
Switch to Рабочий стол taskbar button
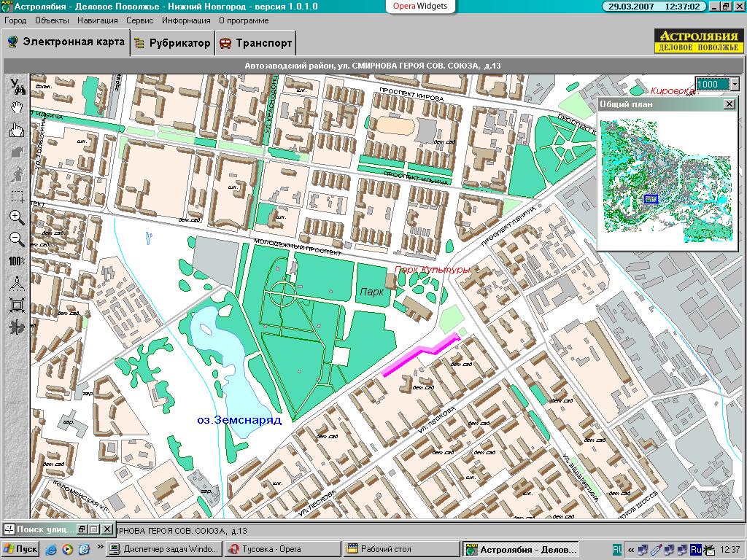coord(401,549)
